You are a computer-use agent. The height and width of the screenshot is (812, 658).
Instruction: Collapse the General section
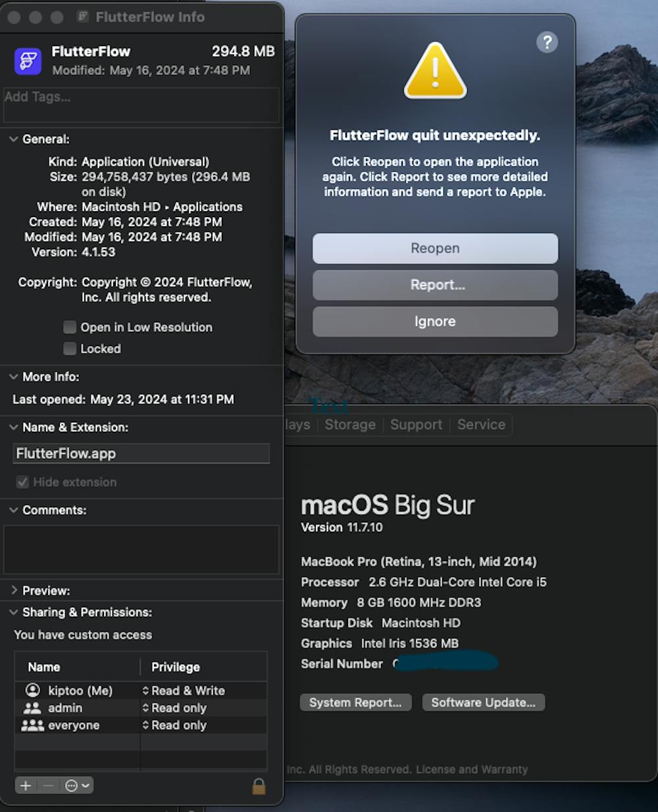coord(13,139)
